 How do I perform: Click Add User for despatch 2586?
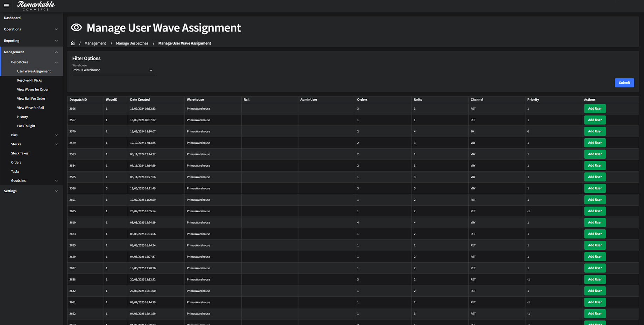[x=595, y=188]
